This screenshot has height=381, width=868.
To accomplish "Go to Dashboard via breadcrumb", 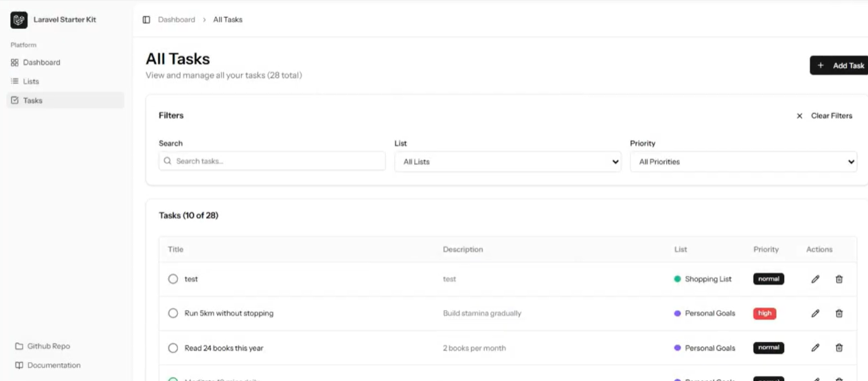I will click(176, 20).
